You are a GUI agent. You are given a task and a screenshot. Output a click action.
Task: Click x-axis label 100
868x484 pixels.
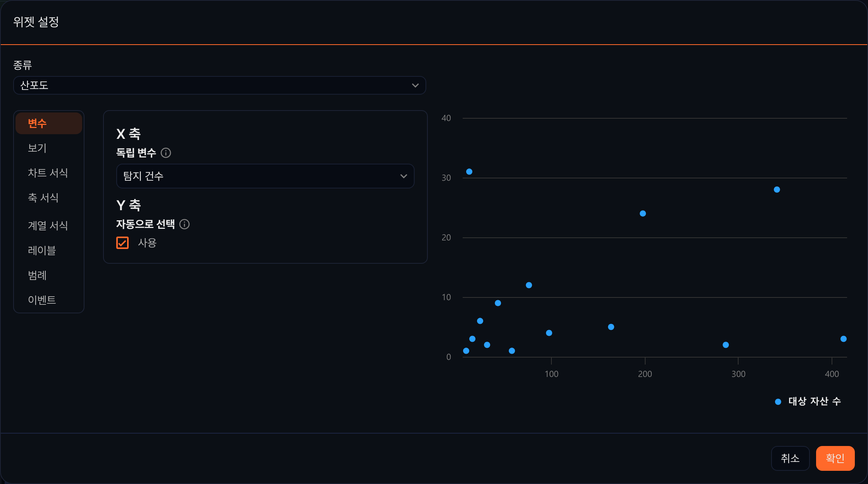click(x=551, y=374)
